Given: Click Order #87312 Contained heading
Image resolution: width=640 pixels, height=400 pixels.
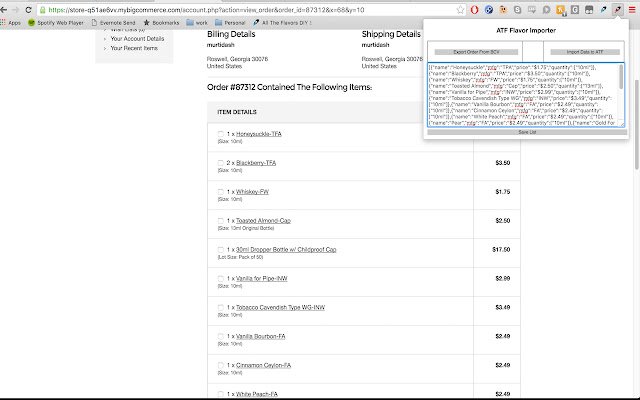Looking at the screenshot, I should pyautogui.click(x=289, y=87).
